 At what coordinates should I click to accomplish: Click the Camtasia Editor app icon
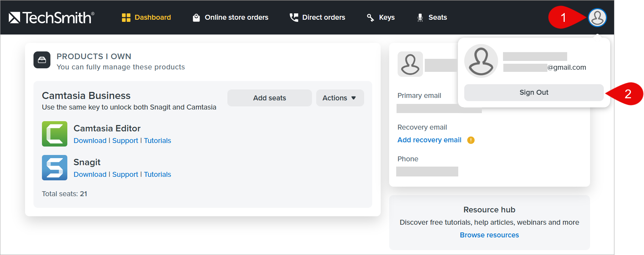[x=55, y=134]
